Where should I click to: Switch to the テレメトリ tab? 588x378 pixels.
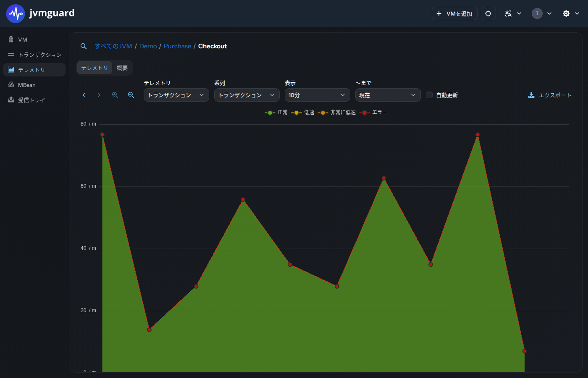(94, 68)
